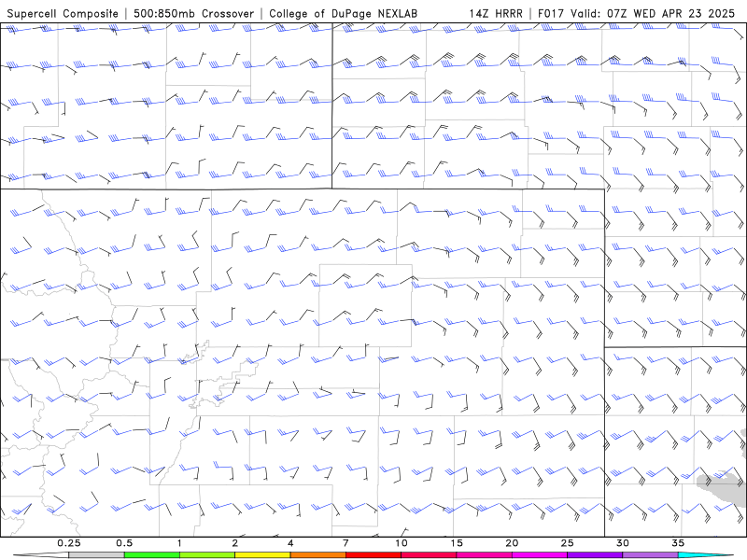Click the 0.25 legend value
The image size is (747, 560).
point(69,543)
